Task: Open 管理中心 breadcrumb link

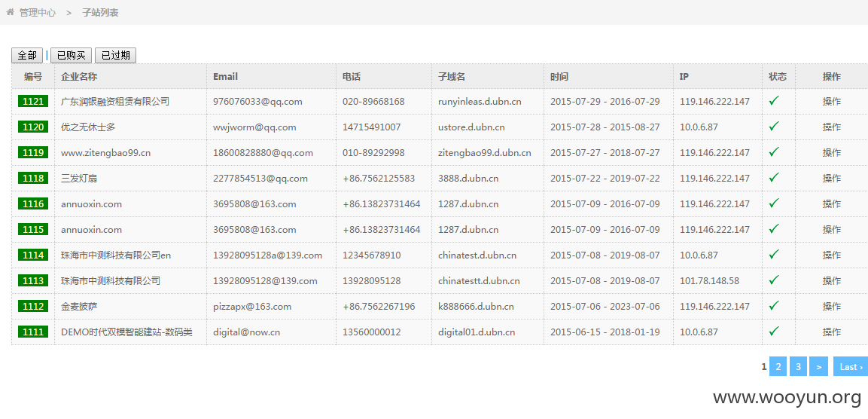Action: (x=38, y=12)
